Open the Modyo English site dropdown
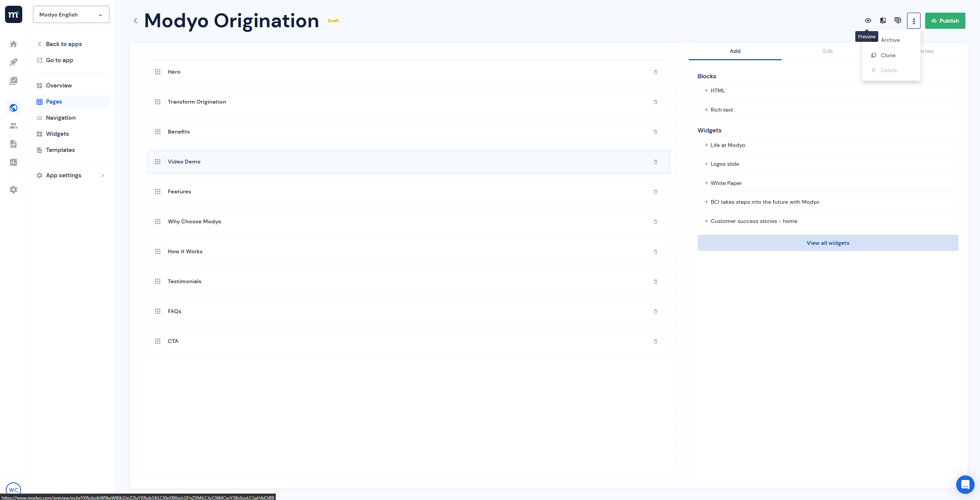Screen dimensions: 980x500 point(71,15)
